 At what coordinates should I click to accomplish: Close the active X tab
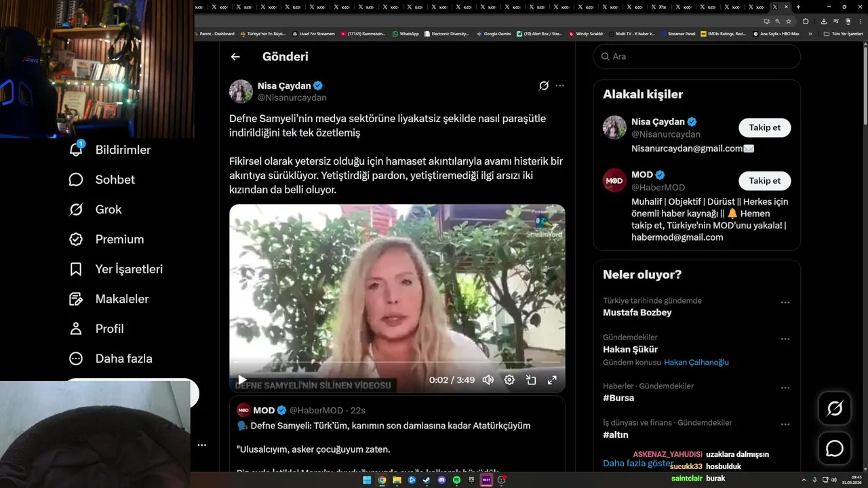click(x=787, y=7)
